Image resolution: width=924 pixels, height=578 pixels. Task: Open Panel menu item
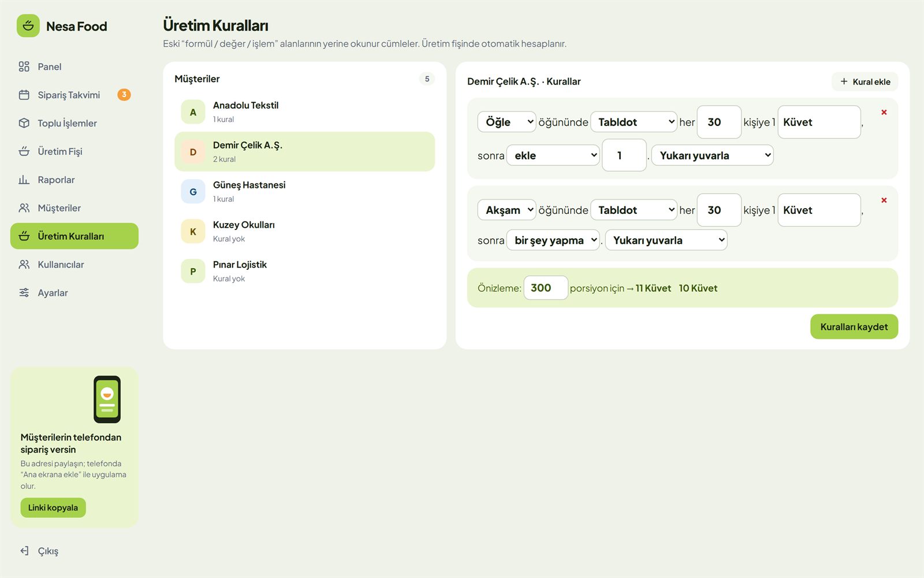74,66
